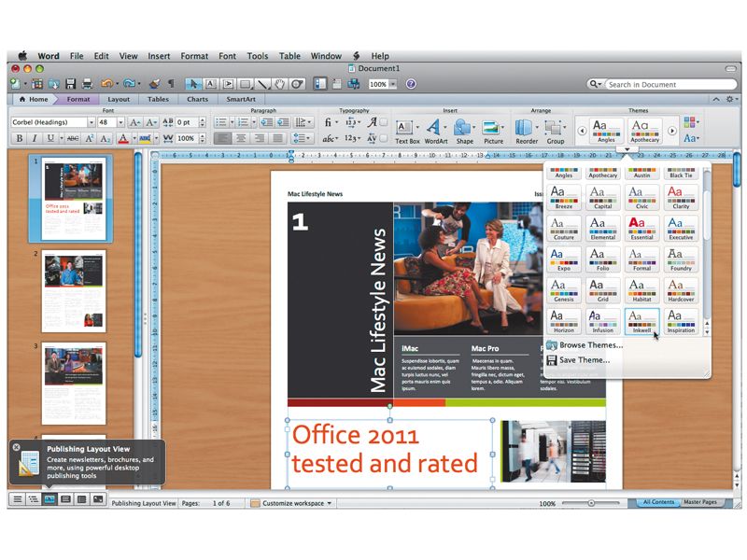Viewport: 747px width, 560px height.
Task: Open the Insert menu
Action: click(159, 56)
